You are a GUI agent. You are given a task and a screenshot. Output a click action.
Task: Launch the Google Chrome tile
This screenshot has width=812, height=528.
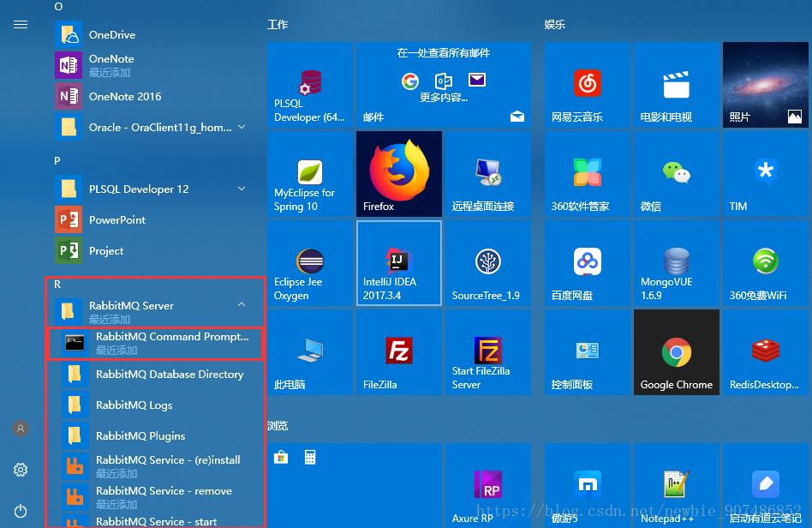pyautogui.click(x=677, y=352)
